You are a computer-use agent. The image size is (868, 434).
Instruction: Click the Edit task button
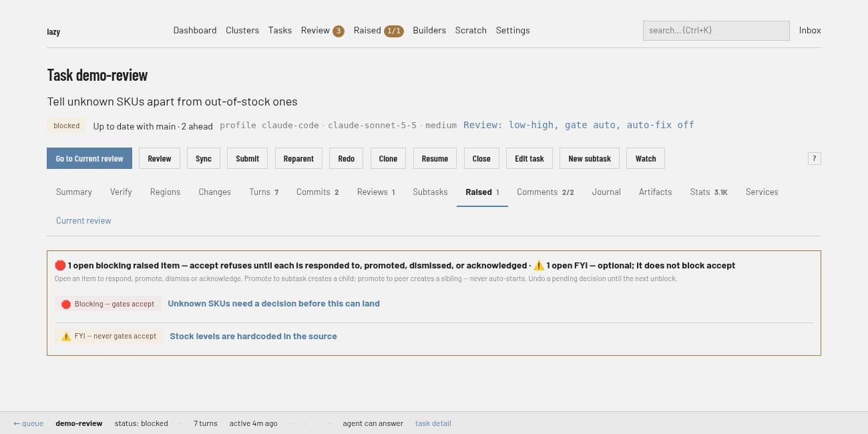(x=529, y=158)
